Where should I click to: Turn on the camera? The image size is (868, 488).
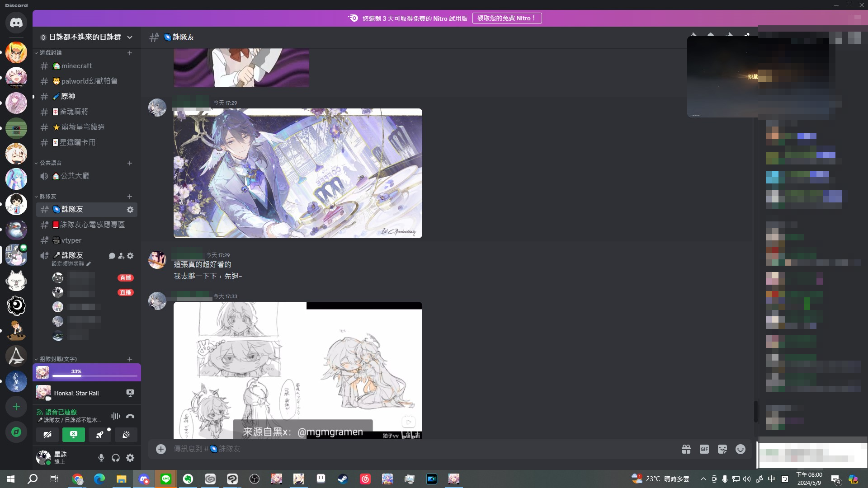point(47,435)
